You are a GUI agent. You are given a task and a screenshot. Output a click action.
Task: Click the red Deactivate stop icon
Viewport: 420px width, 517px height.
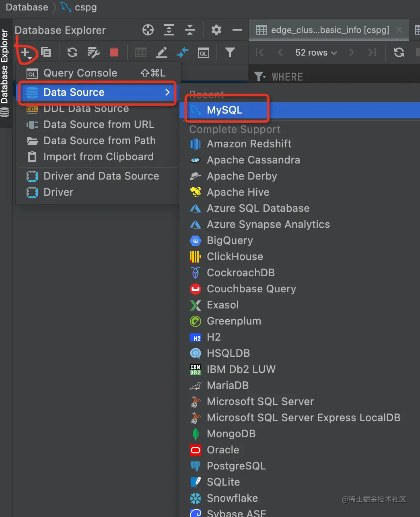114,52
